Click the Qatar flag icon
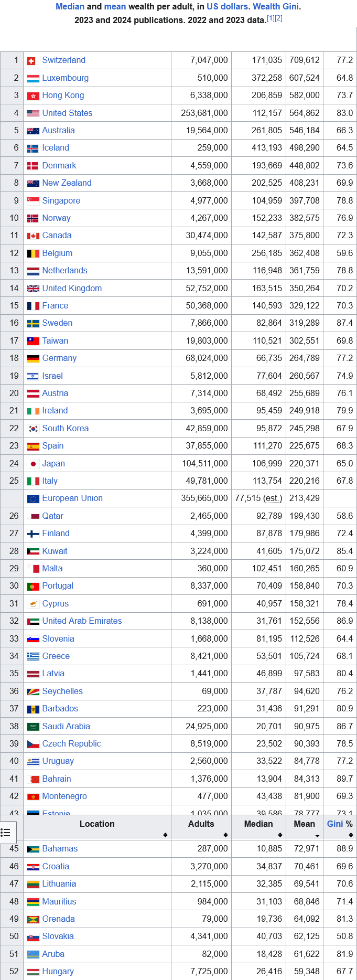The width and height of the screenshot is (357, 980). pos(33,516)
